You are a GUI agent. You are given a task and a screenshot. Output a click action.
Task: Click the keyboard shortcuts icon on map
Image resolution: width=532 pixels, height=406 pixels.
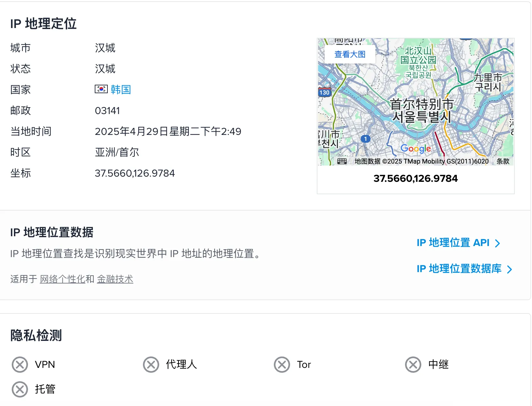[x=342, y=161]
